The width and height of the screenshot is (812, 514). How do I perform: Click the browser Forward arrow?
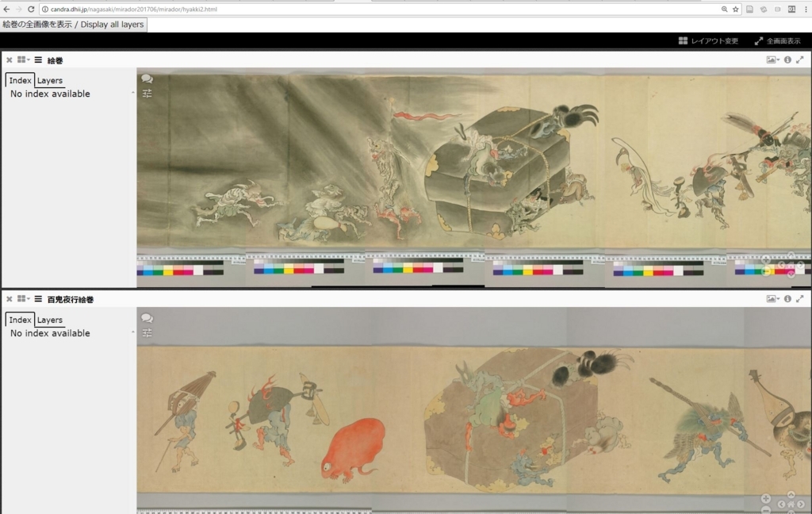coord(19,10)
